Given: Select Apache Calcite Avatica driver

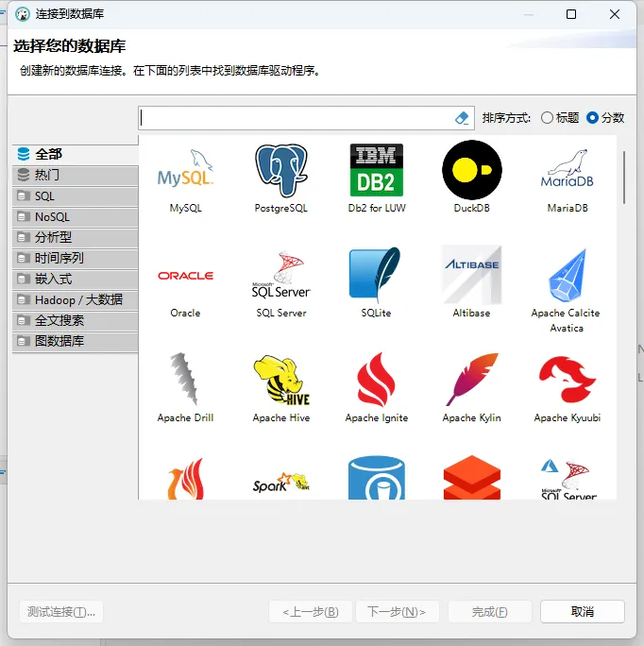Looking at the screenshot, I should (x=567, y=291).
